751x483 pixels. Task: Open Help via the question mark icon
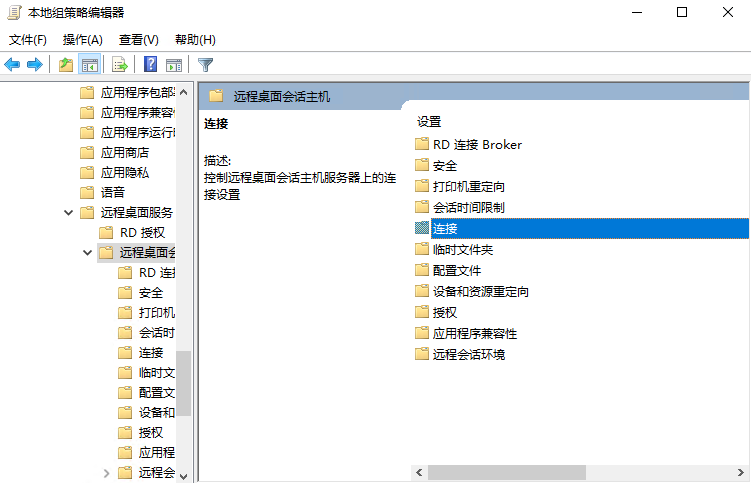click(x=150, y=65)
